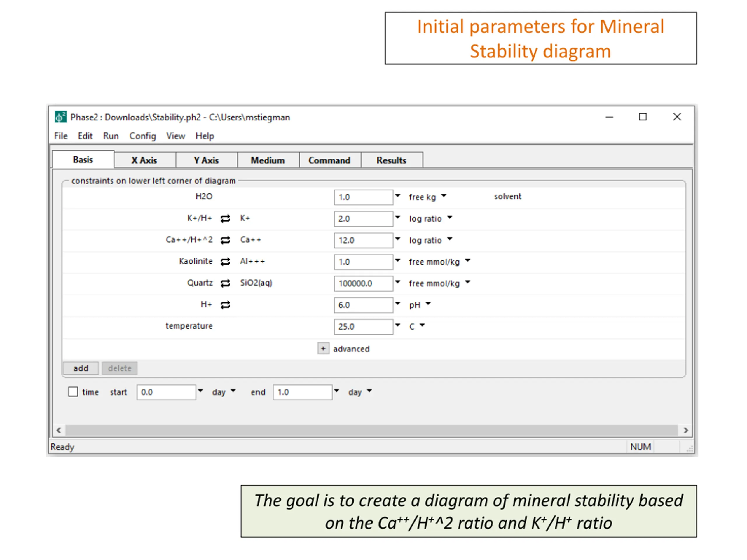The width and height of the screenshot is (747, 560).
Task: Open the temperature C unit dropdown
Action: pos(422,325)
